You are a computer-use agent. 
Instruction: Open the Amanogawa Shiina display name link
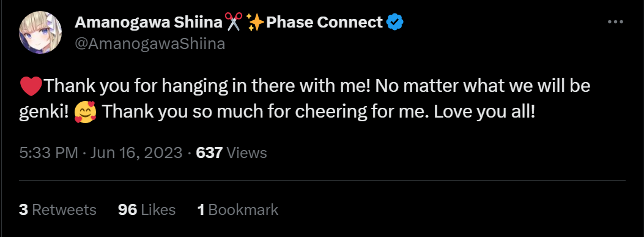[149, 22]
